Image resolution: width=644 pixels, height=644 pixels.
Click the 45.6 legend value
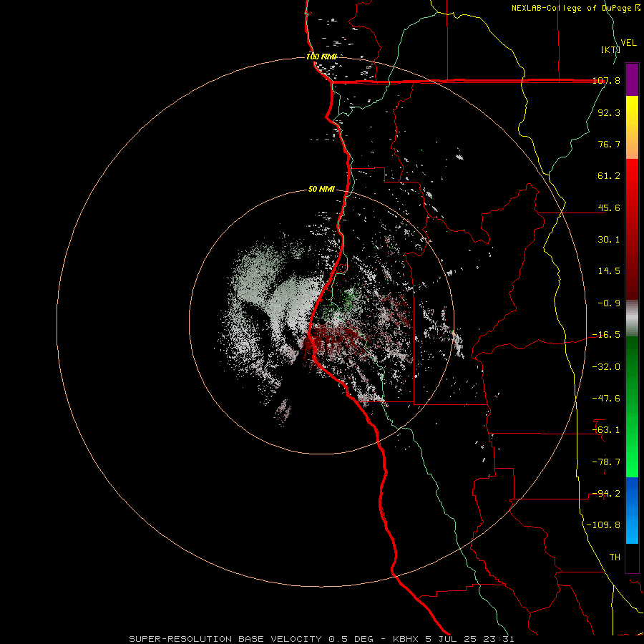pos(609,208)
